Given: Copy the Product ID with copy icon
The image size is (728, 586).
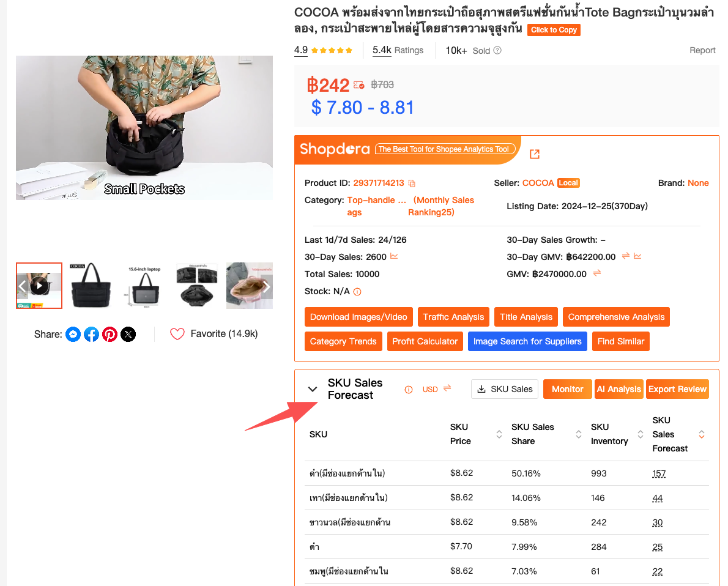Looking at the screenshot, I should pyautogui.click(x=411, y=184).
